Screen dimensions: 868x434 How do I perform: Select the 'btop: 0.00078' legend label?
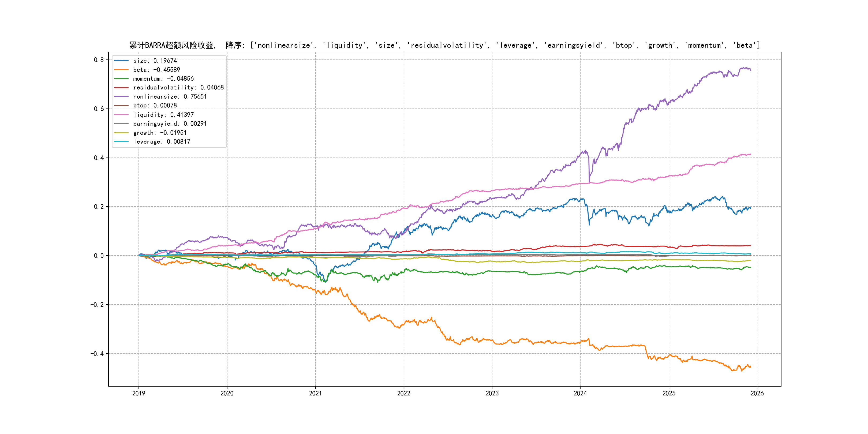point(155,106)
